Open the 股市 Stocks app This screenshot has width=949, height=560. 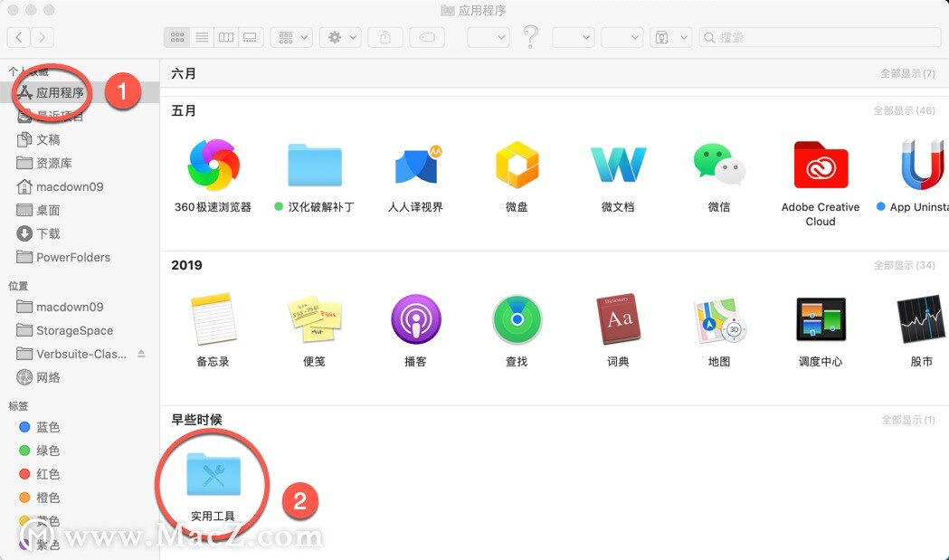click(923, 319)
